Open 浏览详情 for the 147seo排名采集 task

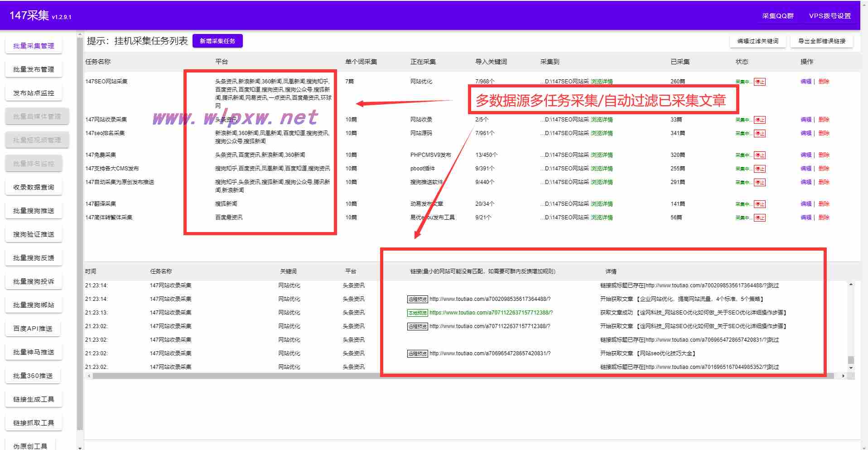602,133
